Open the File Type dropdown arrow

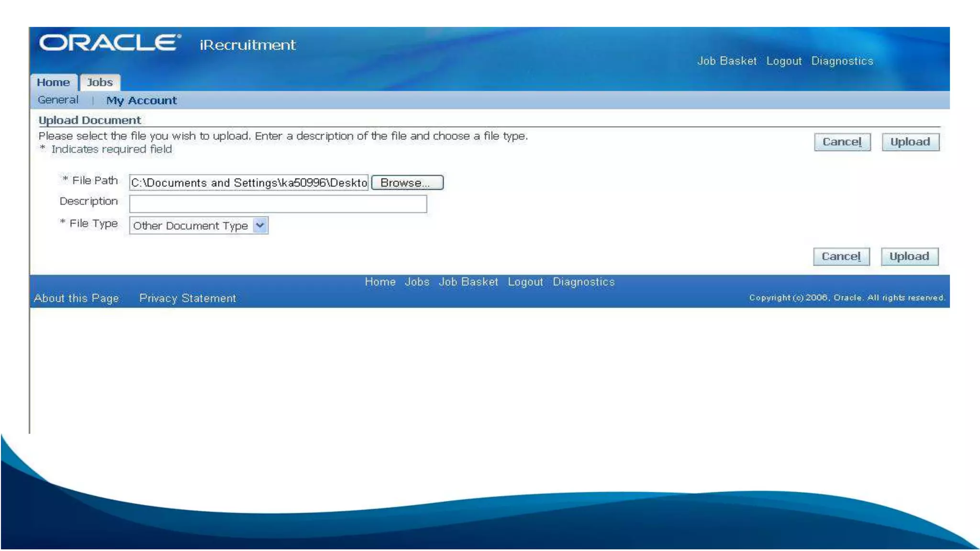pos(260,225)
